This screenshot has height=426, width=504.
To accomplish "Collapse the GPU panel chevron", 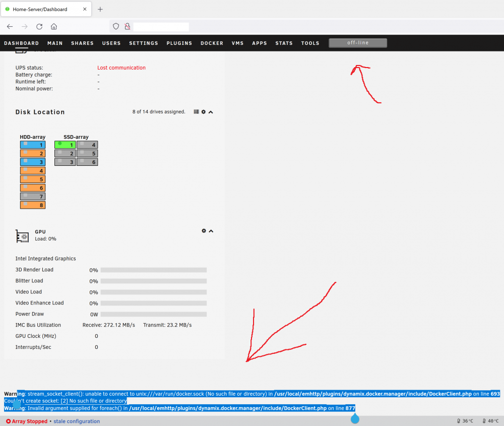I will click(x=211, y=231).
